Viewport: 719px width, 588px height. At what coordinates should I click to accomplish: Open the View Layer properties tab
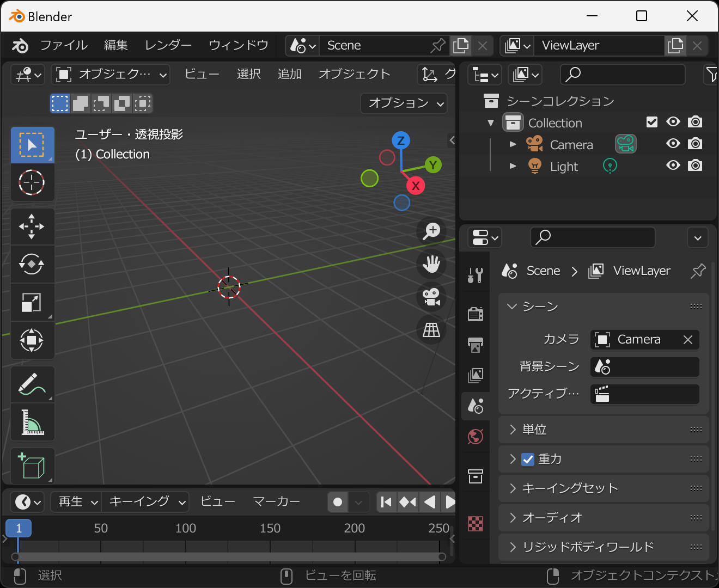click(476, 375)
